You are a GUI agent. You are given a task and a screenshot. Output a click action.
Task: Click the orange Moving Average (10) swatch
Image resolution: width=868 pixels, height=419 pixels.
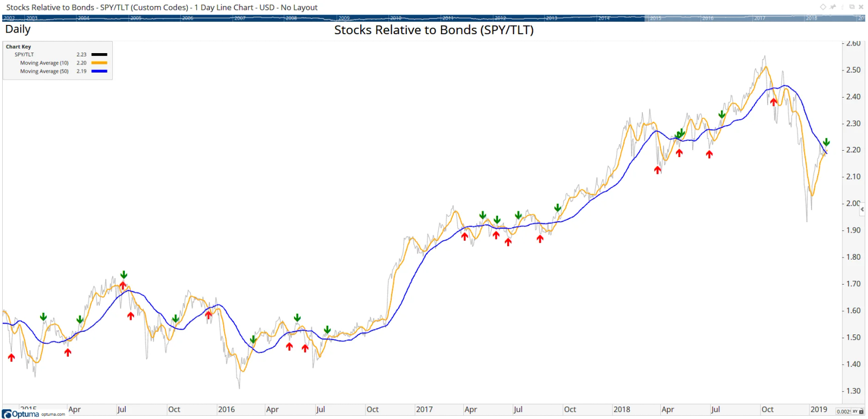pos(99,63)
